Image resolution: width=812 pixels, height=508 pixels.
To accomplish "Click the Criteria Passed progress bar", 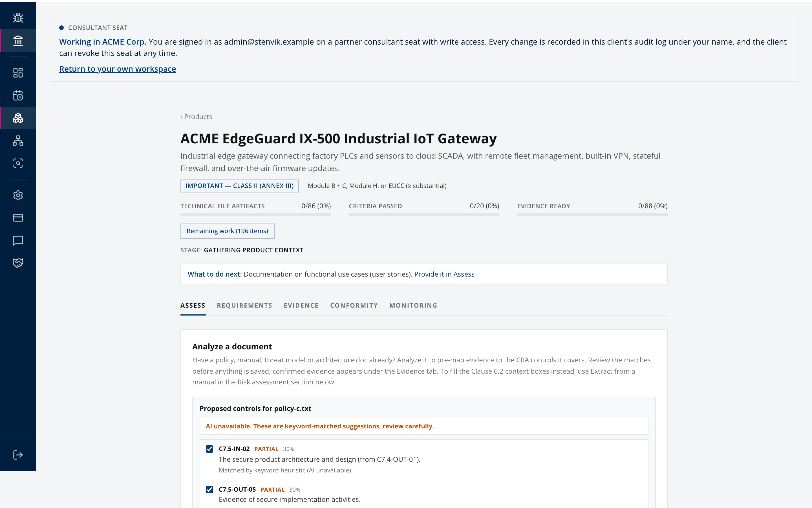I will pyautogui.click(x=424, y=214).
